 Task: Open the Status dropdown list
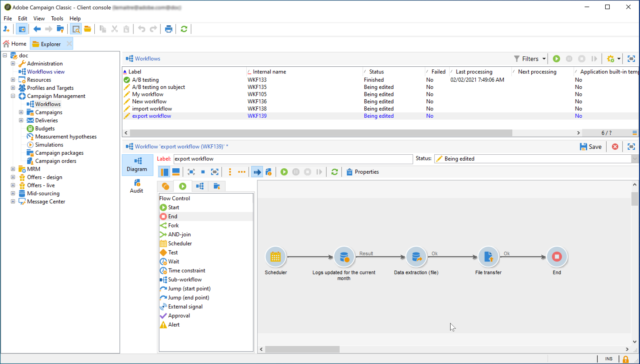pyautogui.click(x=635, y=159)
